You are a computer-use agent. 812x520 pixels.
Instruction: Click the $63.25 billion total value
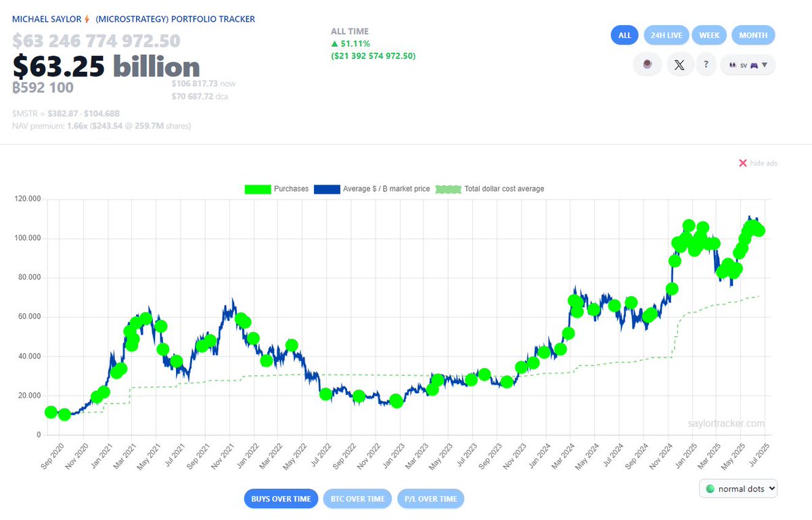(x=106, y=66)
